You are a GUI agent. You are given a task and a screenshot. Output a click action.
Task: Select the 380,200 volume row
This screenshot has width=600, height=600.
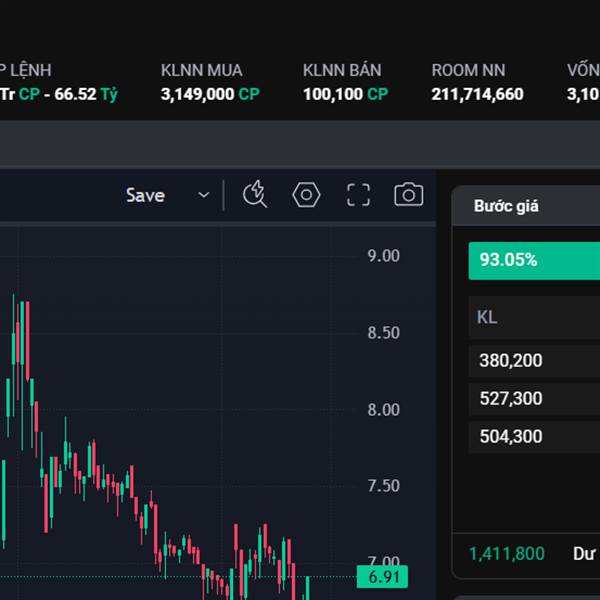(510, 361)
